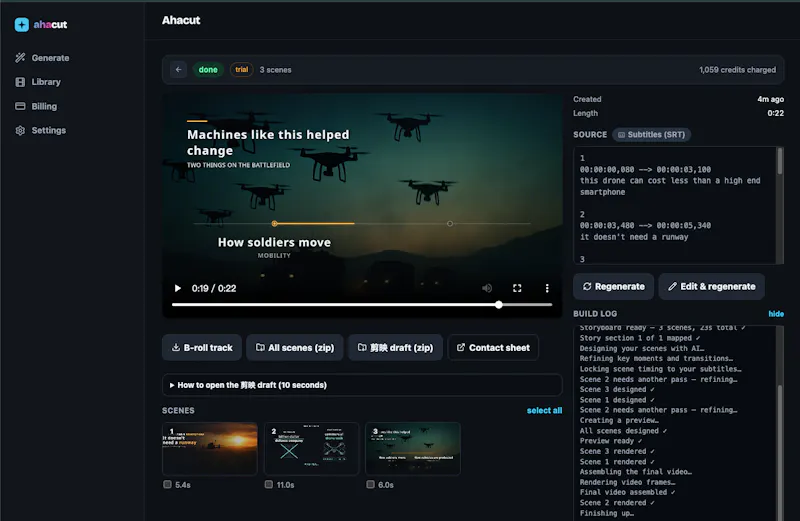Open the video more options menu
Screen dimensions: 800x521
click(547, 288)
